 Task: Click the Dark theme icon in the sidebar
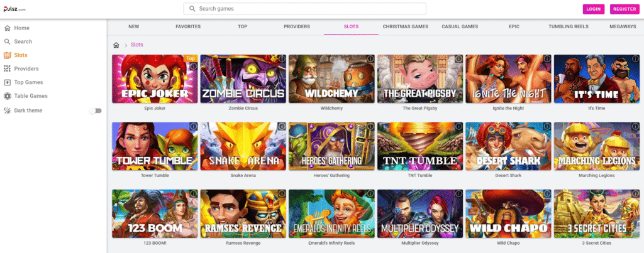(7, 110)
